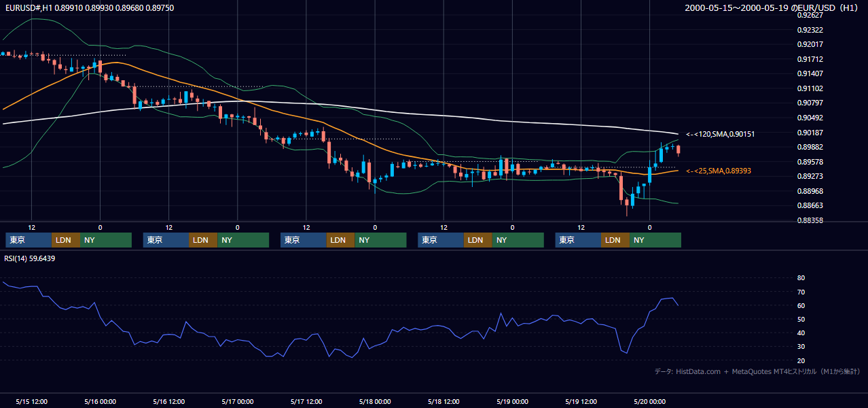Click the RSI(14) 59.6439 indicator label
The width and height of the screenshot is (868, 408).
click(x=30, y=258)
